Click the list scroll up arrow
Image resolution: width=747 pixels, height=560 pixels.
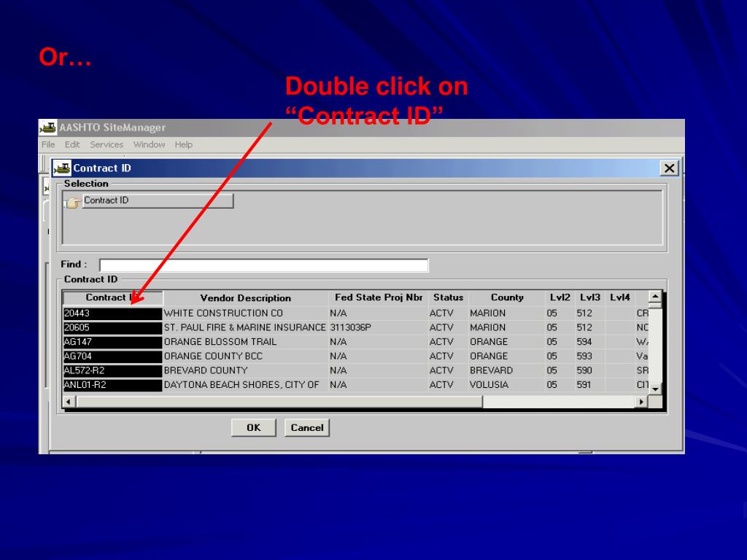(656, 297)
